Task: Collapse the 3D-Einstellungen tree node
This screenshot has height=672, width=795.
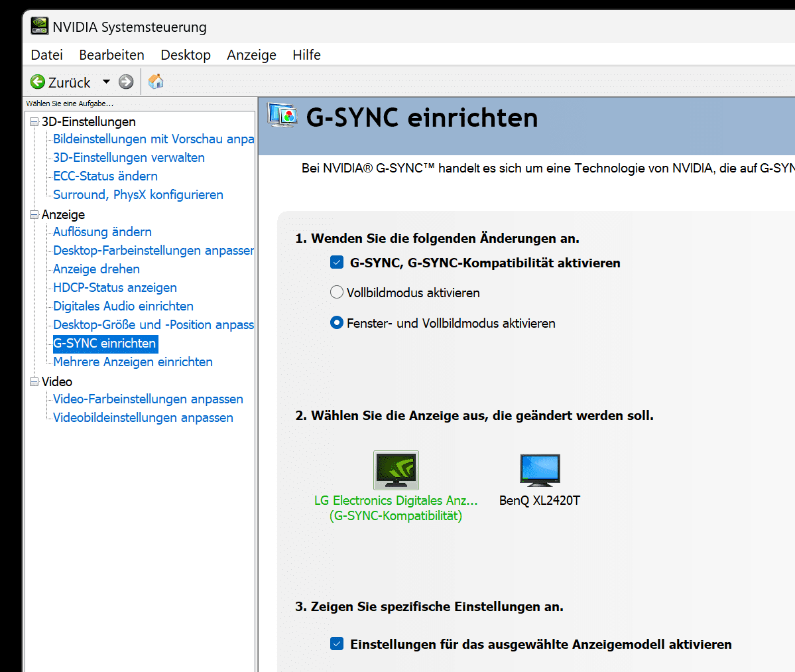Action: pyautogui.click(x=34, y=121)
